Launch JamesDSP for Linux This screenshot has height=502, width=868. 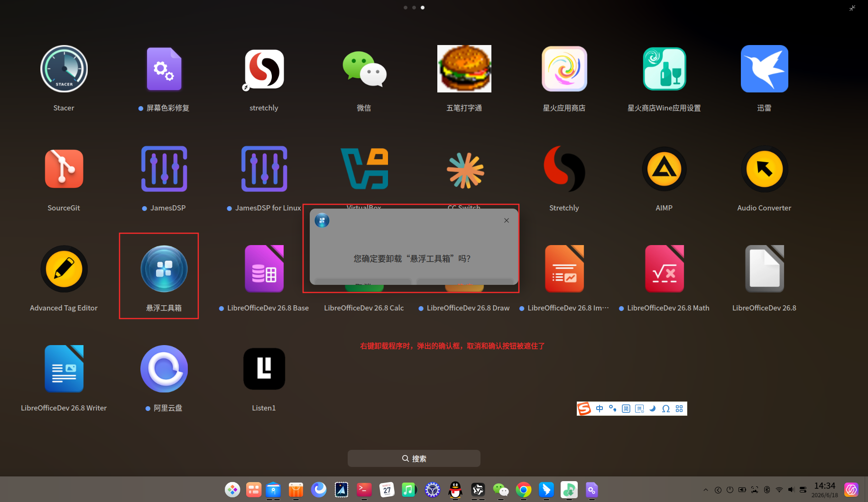(x=264, y=169)
